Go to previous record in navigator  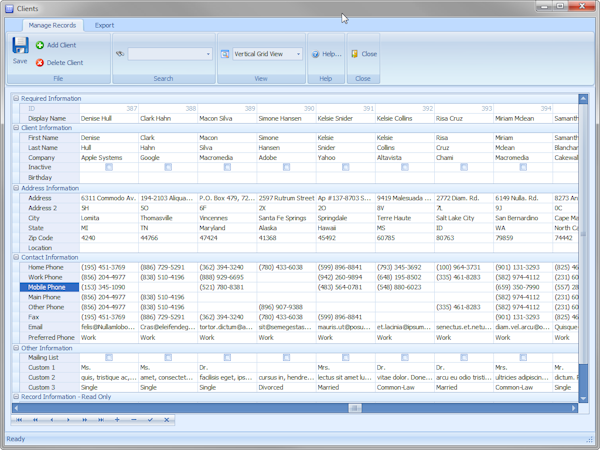(x=52, y=420)
